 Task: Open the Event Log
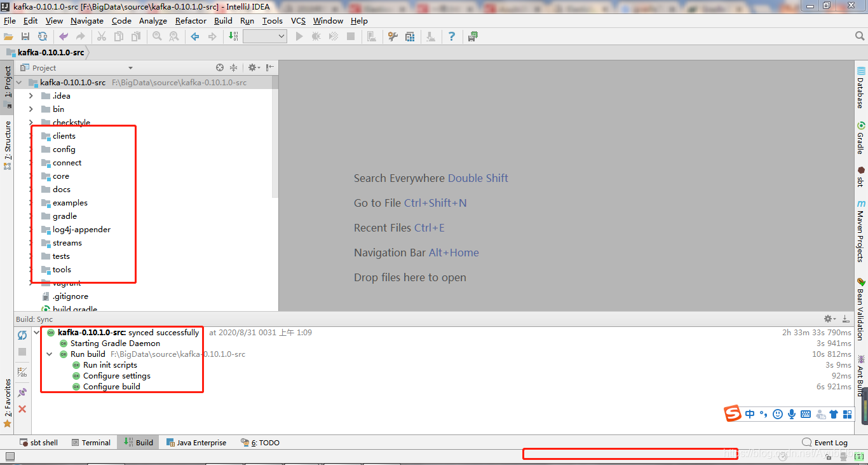[825, 443]
